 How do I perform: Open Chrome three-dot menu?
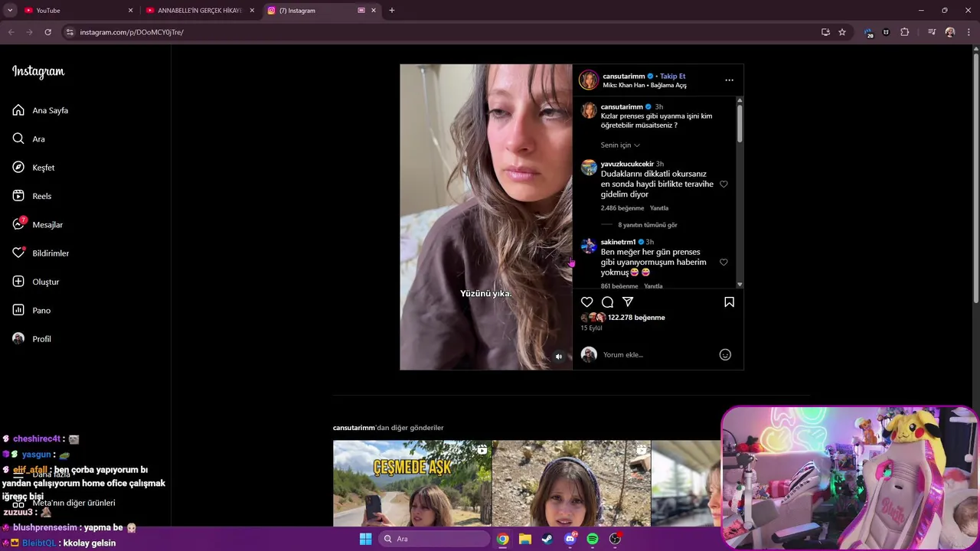(969, 32)
